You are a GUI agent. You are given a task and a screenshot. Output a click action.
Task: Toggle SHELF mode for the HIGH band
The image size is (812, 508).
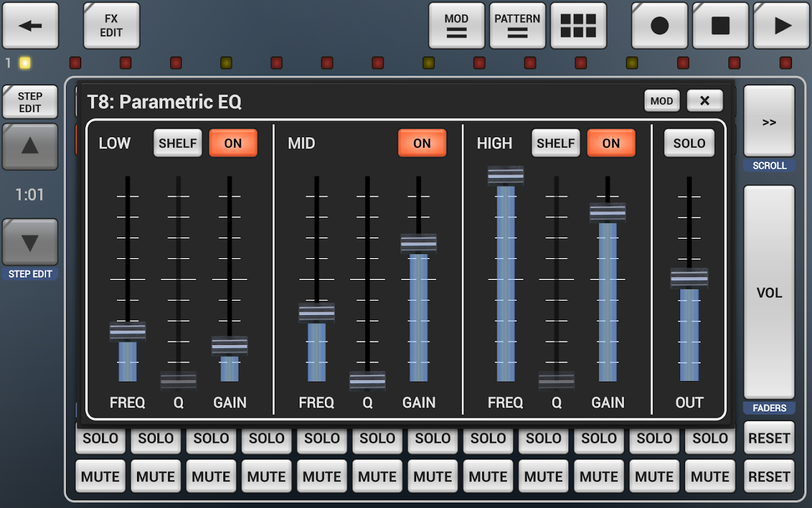[555, 143]
